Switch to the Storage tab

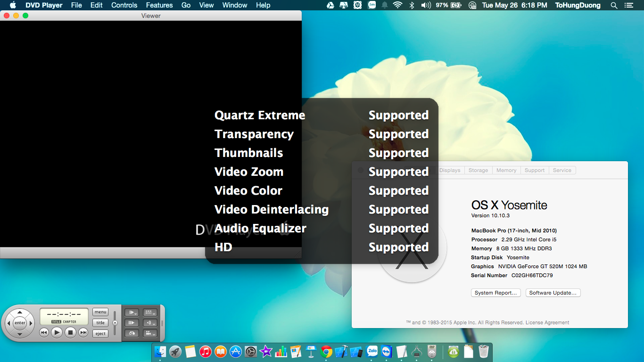click(x=478, y=170)
